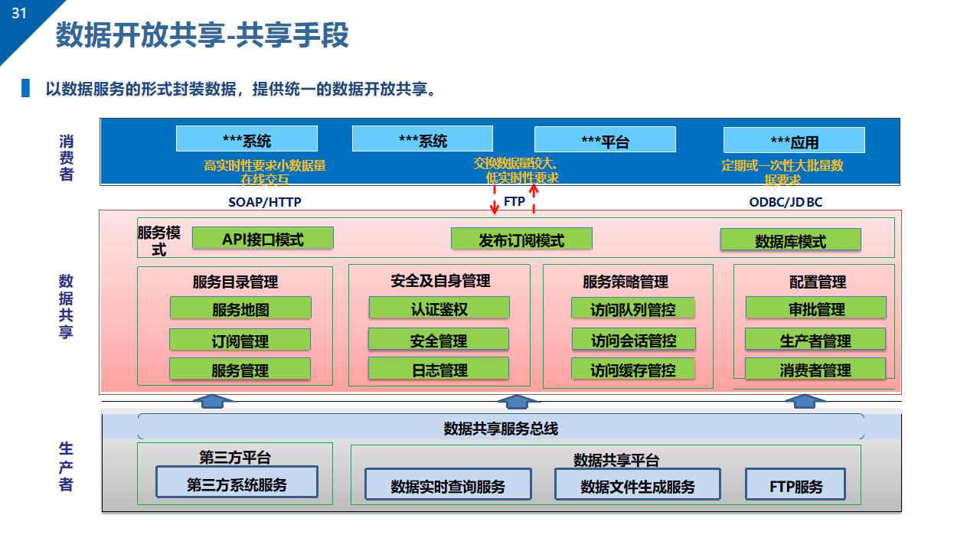Viewport: 980px width, 551px height.
Task: Click the "配置管理" group heading
Action: (x=818, y=282)
